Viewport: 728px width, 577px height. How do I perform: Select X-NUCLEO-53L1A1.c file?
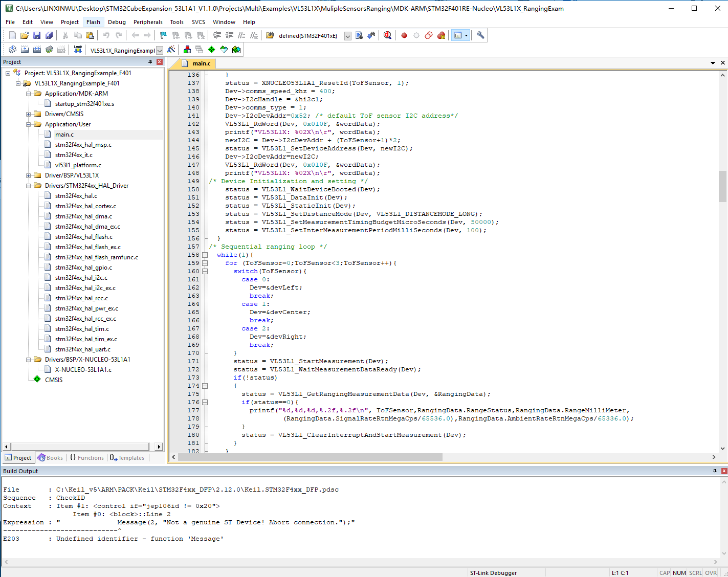point(83,370)
